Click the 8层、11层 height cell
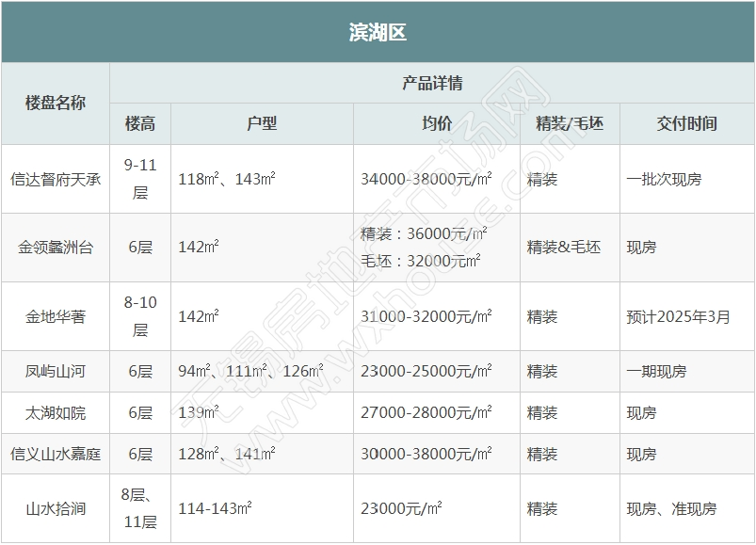The height and width of the screenshot is (545, 756). click(x=139, y=508)
